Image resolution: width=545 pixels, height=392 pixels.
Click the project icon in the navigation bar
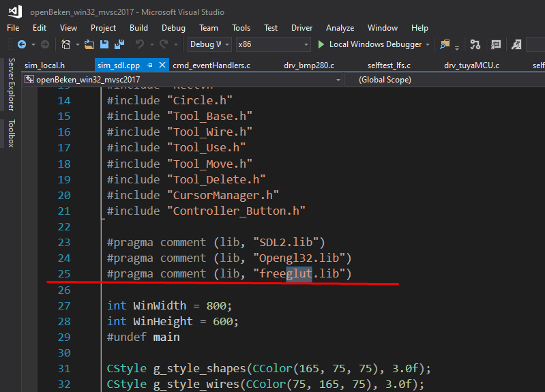pos(29,80)
